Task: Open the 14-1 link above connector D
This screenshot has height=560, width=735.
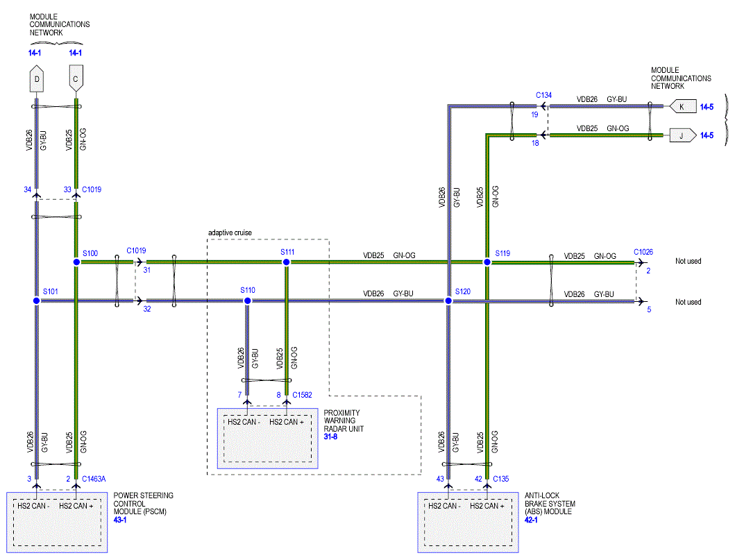Action: 36,53
